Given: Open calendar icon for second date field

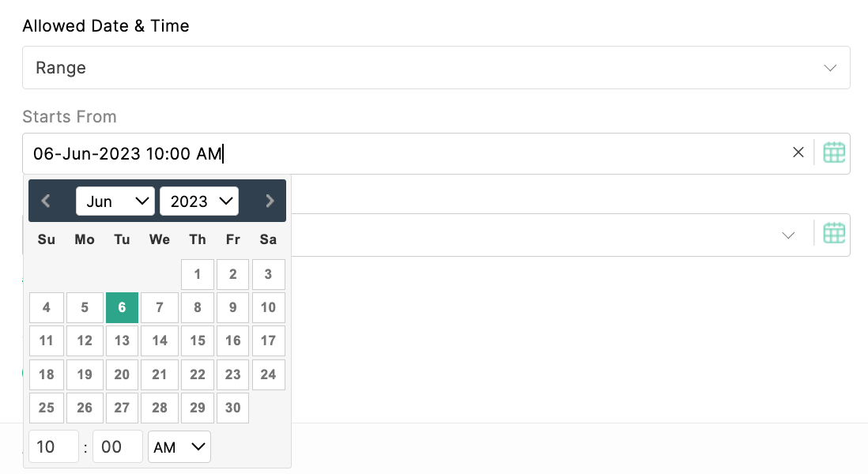Looking at the screenshot, I should coord(834,234).
